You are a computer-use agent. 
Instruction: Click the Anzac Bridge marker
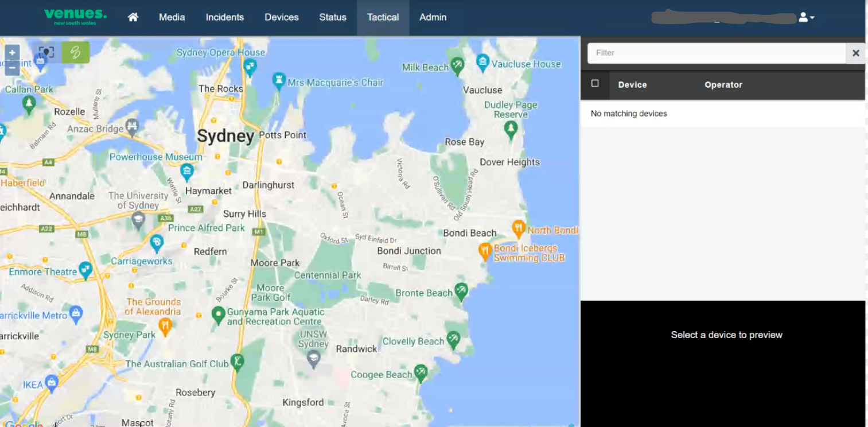(133, 126)
